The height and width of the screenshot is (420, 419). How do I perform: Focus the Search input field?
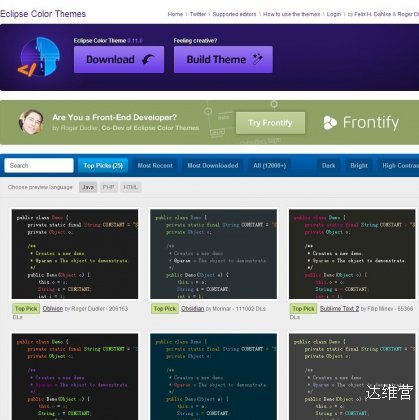point(39,165)
